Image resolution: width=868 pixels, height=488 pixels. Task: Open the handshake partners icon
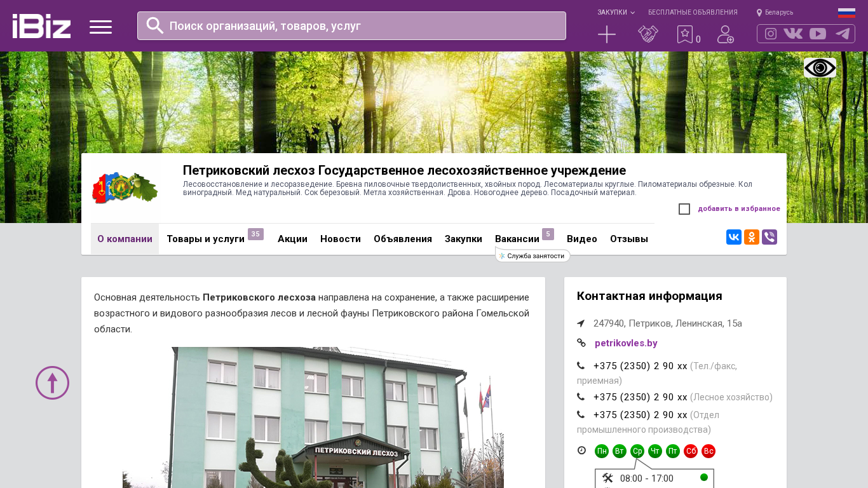click(648, 34)
